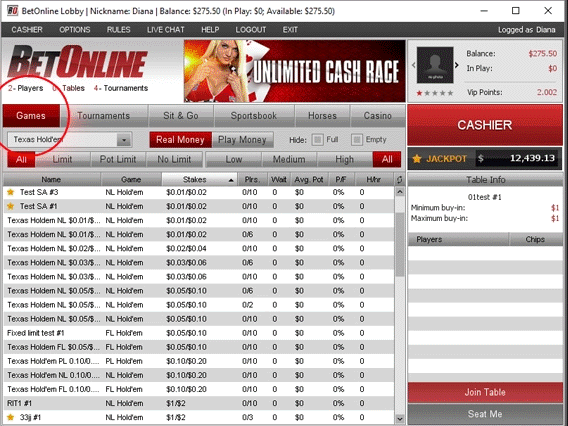Switch to the Sportsbook tab
This screenshot has width=568, height=426.
click(254, 116)
